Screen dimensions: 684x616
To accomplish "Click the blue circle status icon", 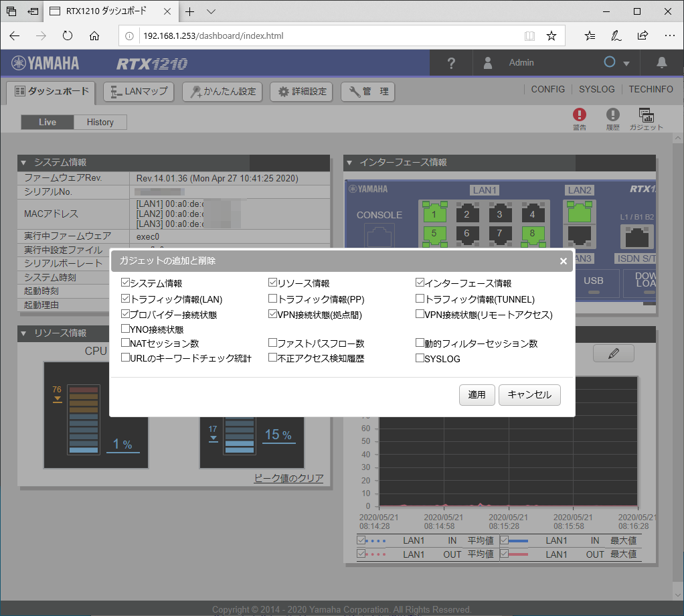I will click(610, 62).
